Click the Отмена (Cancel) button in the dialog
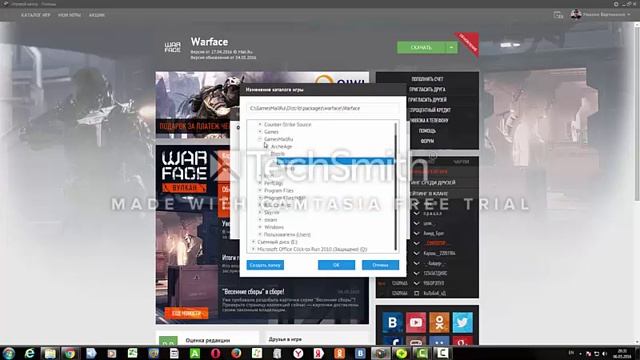This screenshot has width=640, height=360. click(x=380, y=265)
